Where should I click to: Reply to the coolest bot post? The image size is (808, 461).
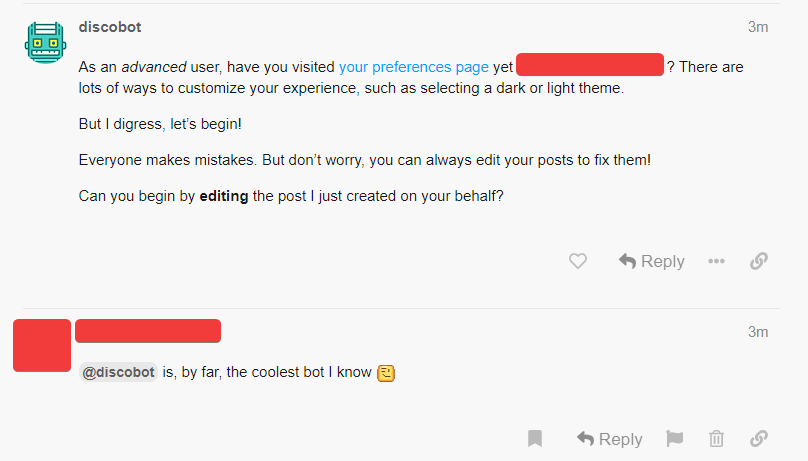pos(610,439)
